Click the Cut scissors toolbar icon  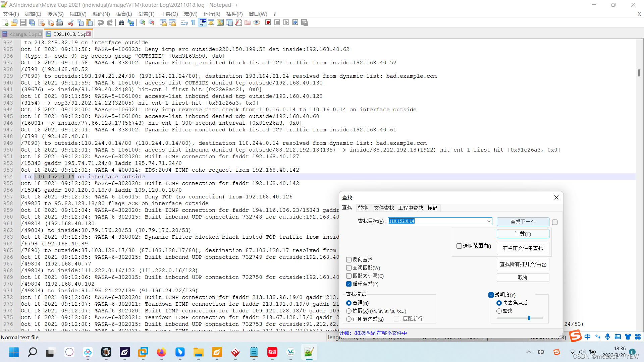(x=71, y=22)
